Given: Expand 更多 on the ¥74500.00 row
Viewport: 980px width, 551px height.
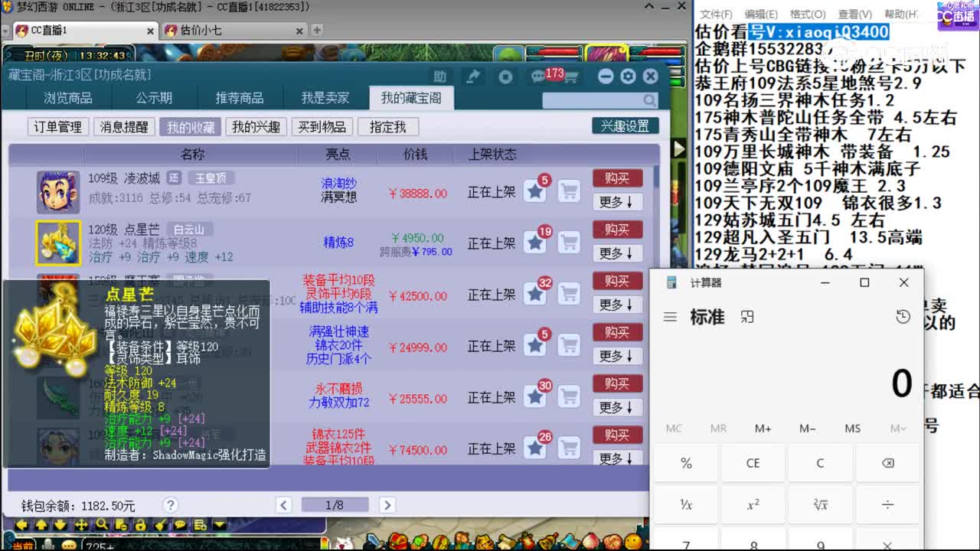Looking at the screenshot, I should pyautogui.click(x=617, y=458).
